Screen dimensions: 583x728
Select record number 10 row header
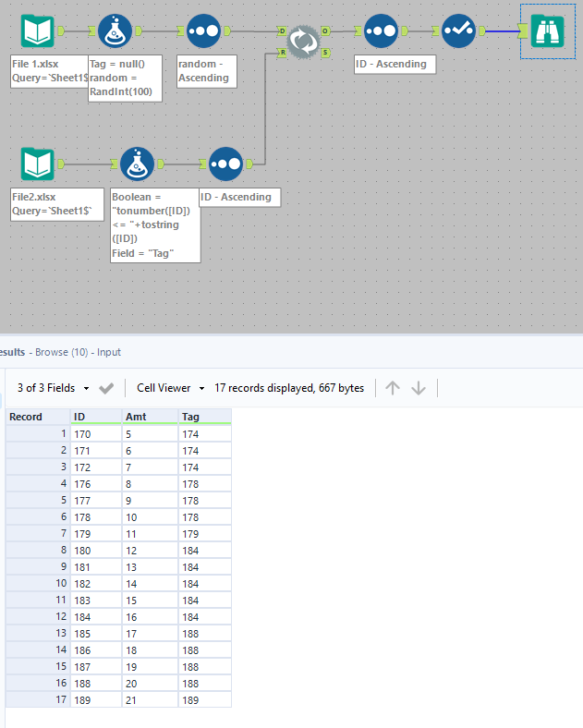pos(38,584)
